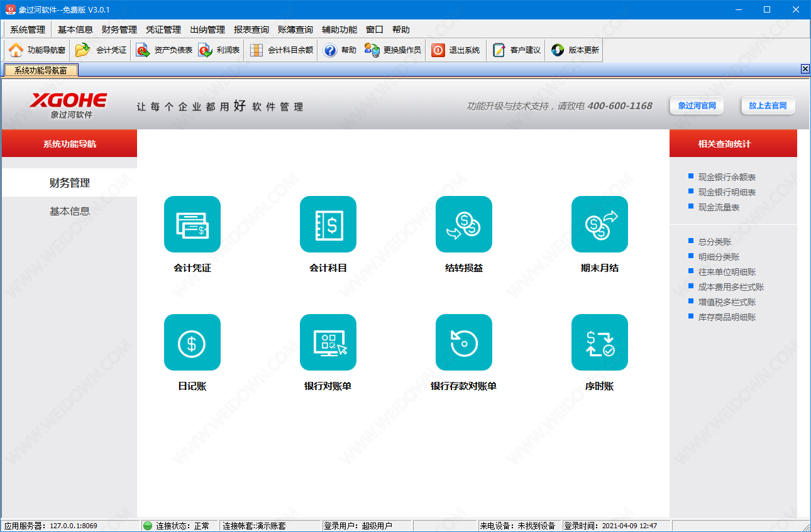
Task: Open the 明细分类账 link
Action: 719,257
